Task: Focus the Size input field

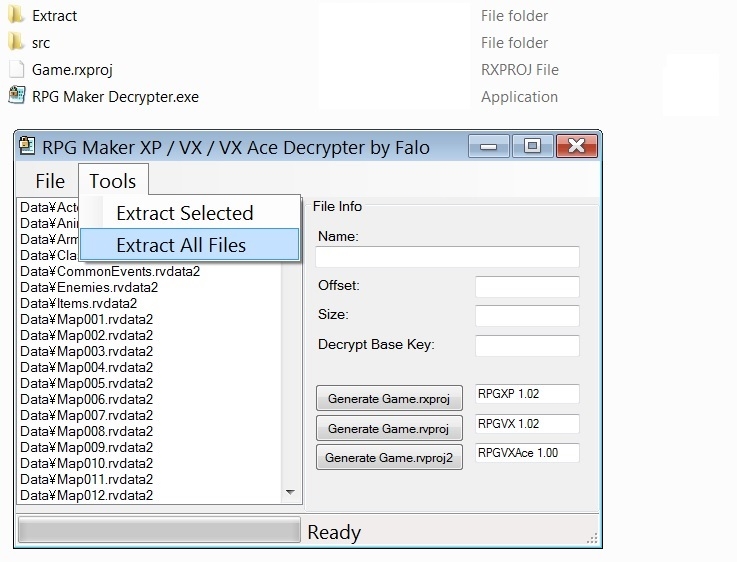Action: [x=527, y=316]
